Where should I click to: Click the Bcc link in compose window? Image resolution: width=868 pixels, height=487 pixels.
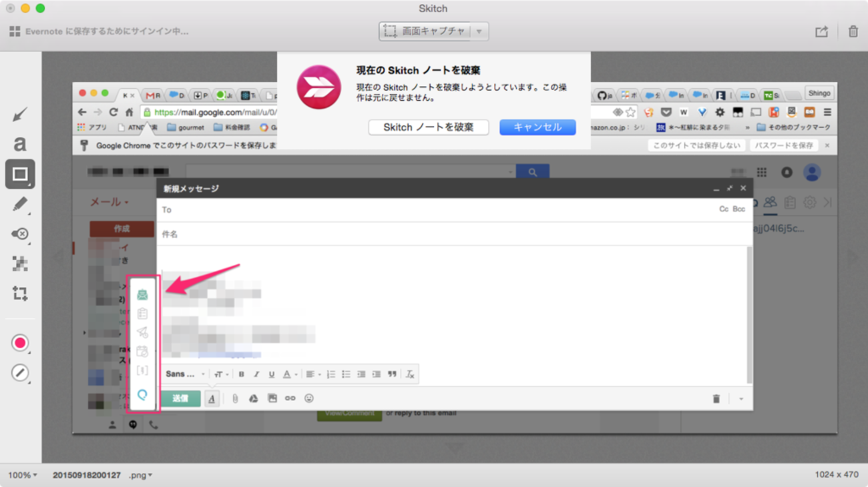(738, 209)
